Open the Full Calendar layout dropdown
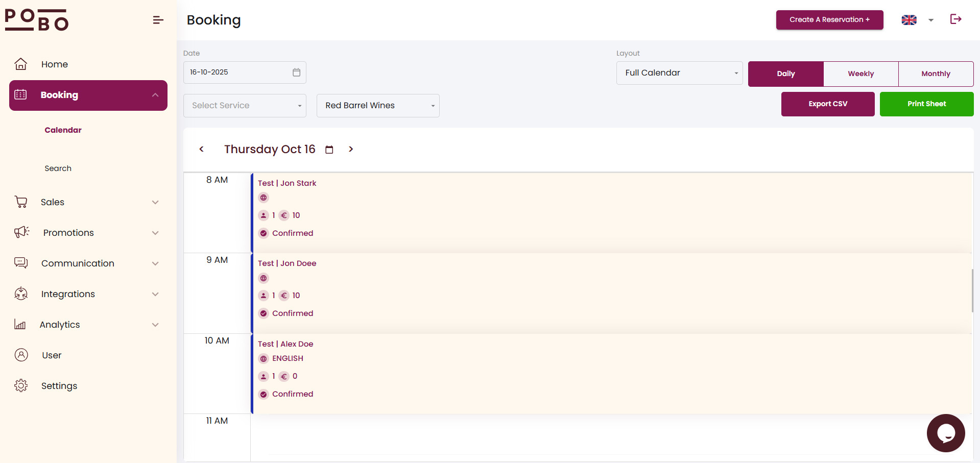The height and width of the screenshot is (463, 980). click(x=679, y=73)
